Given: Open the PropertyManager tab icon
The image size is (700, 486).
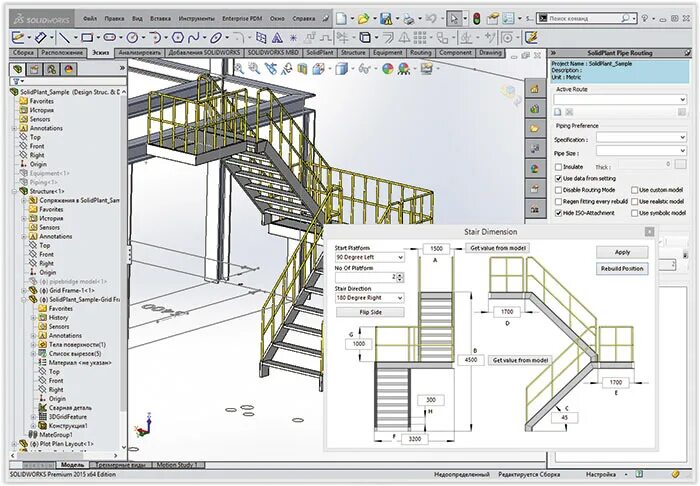Looking at the screenshot, I should pyautogui.click(x=35, y=69).
